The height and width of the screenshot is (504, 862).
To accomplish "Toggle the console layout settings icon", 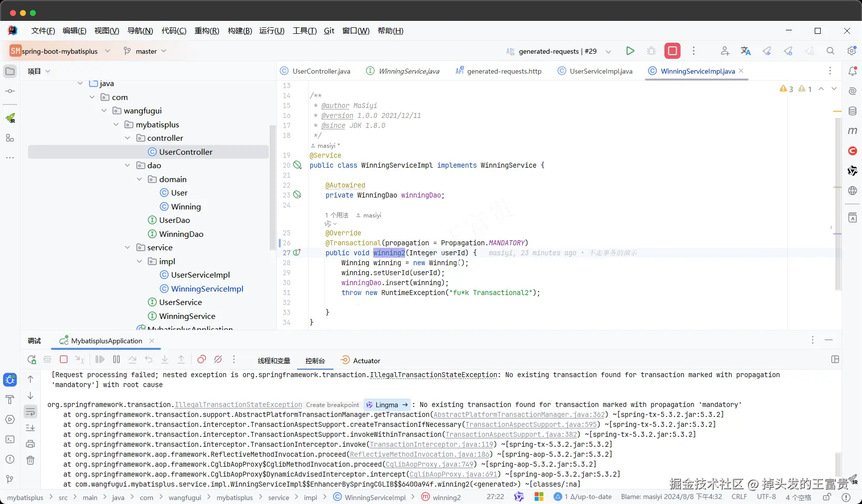I will tap(835, 359).
